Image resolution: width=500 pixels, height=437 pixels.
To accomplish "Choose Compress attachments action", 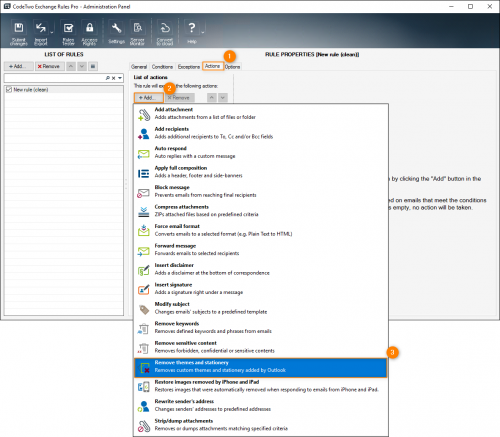I will pyautogui.click(x=261, y=211).
